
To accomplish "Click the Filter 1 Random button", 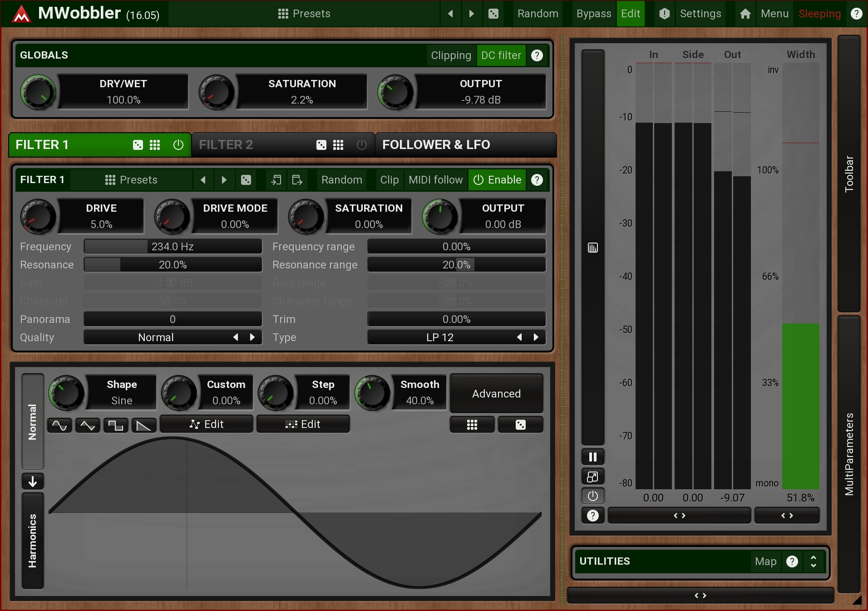I will (x=342, y=180).
